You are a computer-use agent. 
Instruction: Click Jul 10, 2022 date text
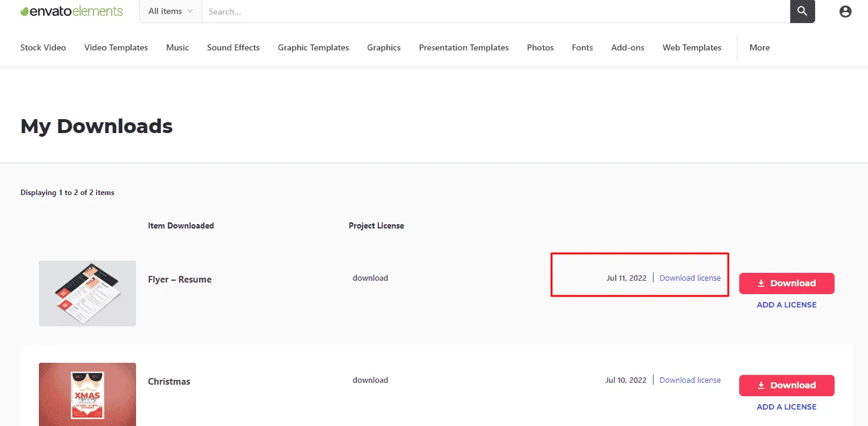tap(626, 380)
